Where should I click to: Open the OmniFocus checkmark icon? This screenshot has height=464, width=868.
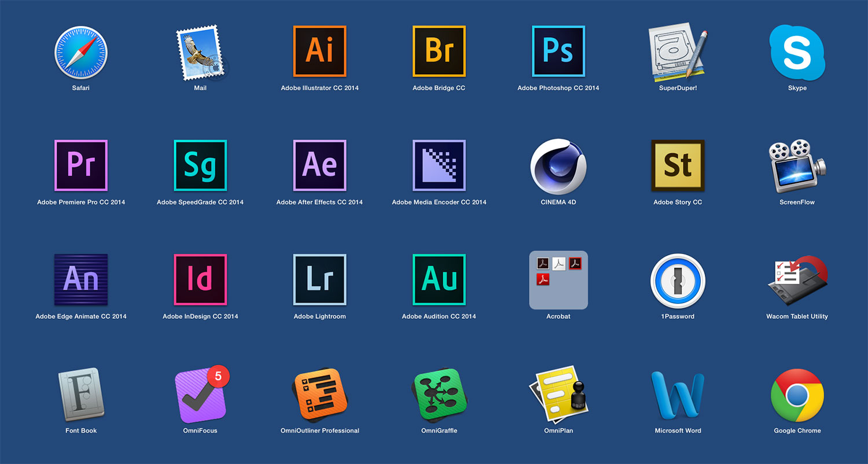tap(201, 395)
